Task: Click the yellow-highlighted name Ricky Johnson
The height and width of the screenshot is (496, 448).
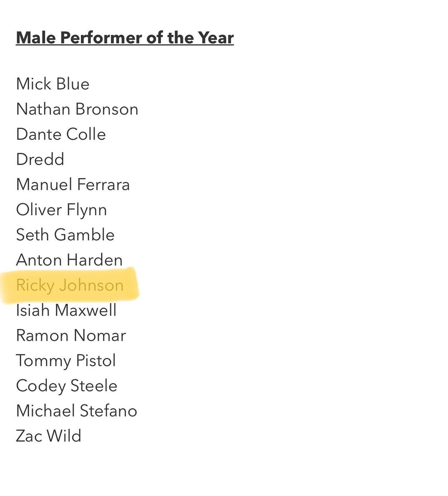Action: (x=70, y=285)
